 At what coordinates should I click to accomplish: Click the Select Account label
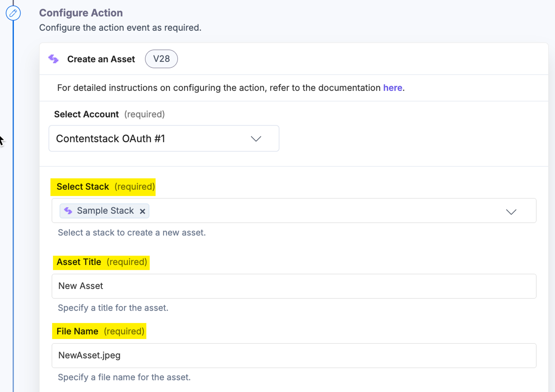86,114
